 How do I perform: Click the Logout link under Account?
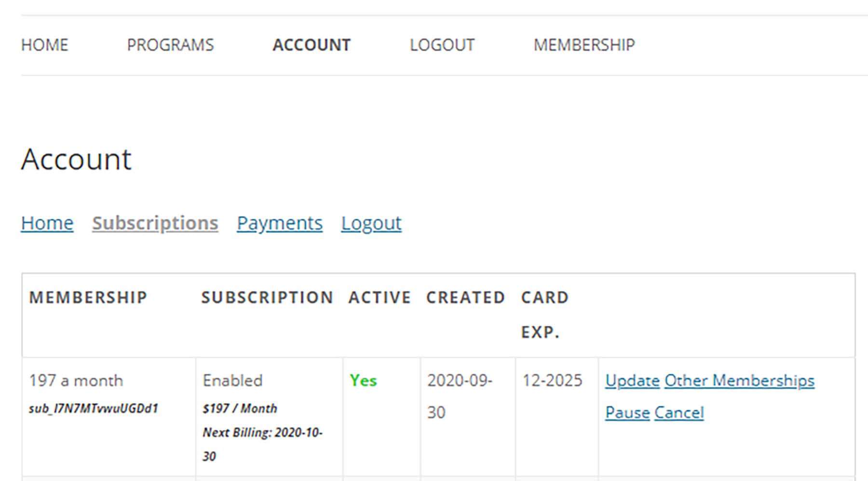click(x=371, y=223)
